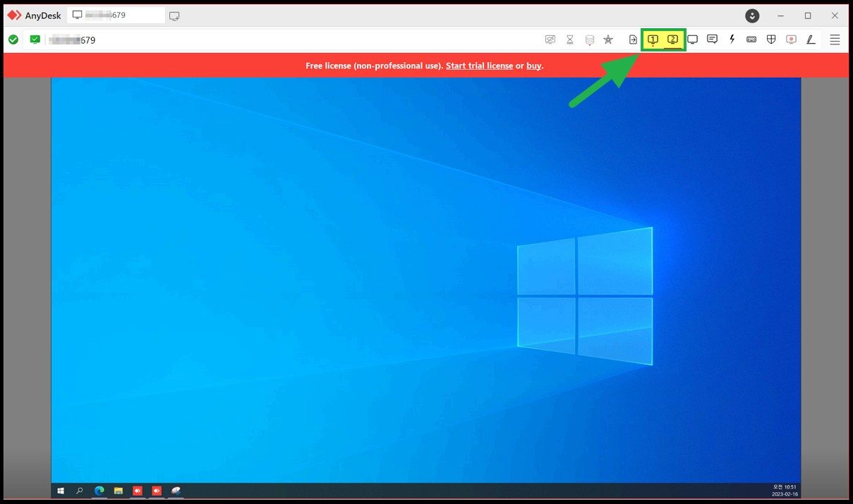Open the paint palette app on the remote taskbar
Viewport: 853px width, 504px height.
(x=176, y=491)
